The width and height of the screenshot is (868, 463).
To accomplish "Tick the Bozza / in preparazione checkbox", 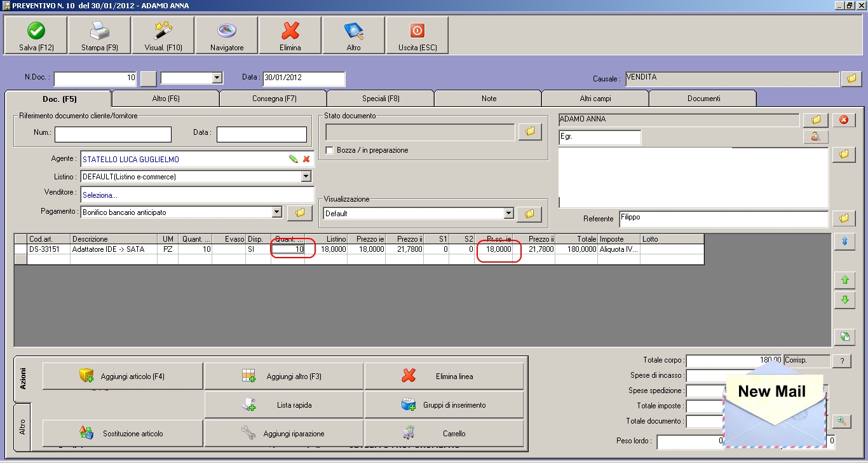I will pos(329,150).
